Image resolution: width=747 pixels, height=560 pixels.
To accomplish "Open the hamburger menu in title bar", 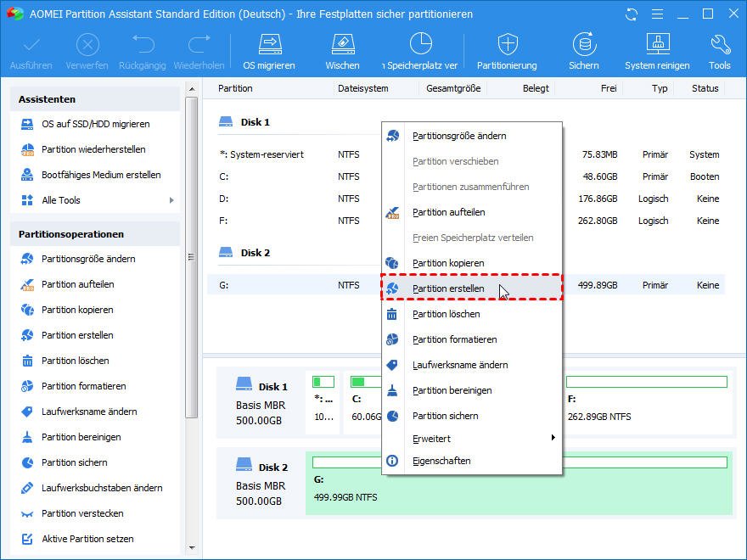I will 654,14.
